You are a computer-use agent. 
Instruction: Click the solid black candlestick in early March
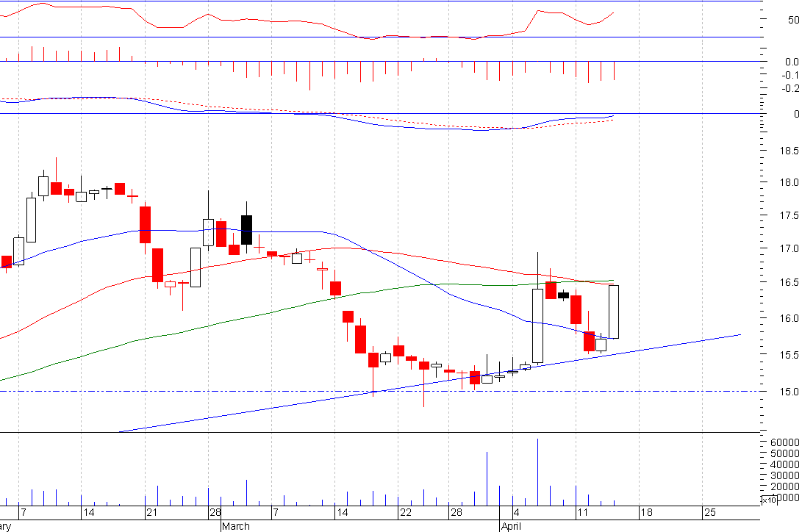pyautogui.click(x=246, y=229)
